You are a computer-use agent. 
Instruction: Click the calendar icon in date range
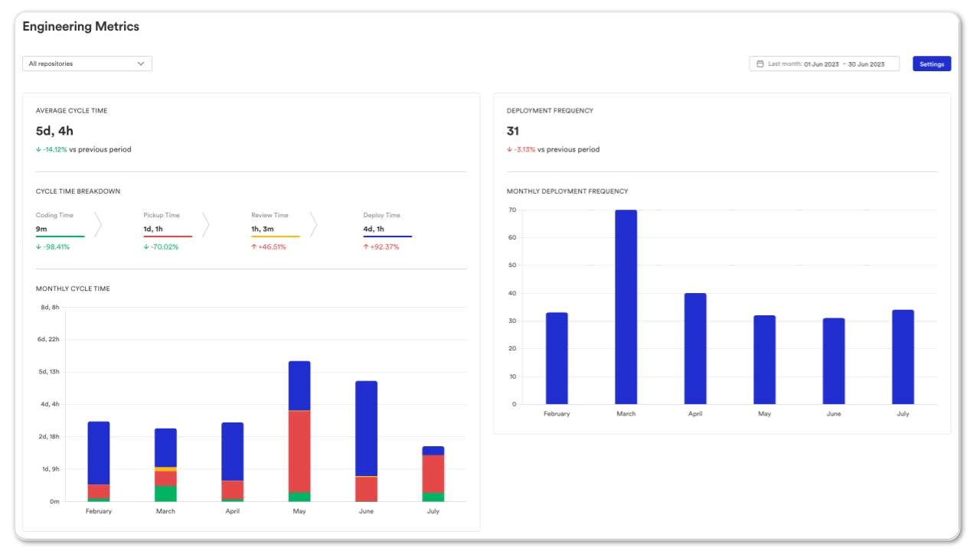[x=760, y=64]
